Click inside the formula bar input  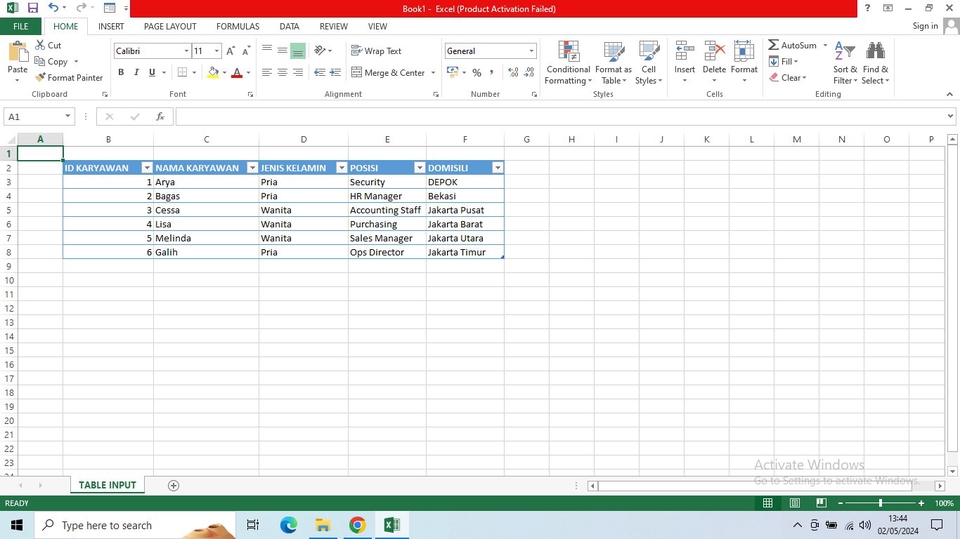560,116
